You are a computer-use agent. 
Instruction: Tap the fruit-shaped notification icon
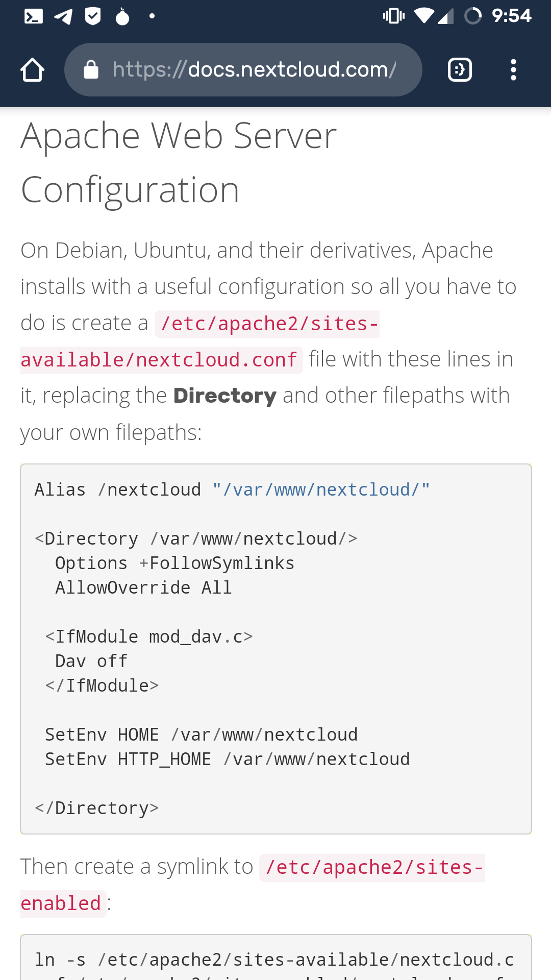pyautogui.click(x=122, y=16)
